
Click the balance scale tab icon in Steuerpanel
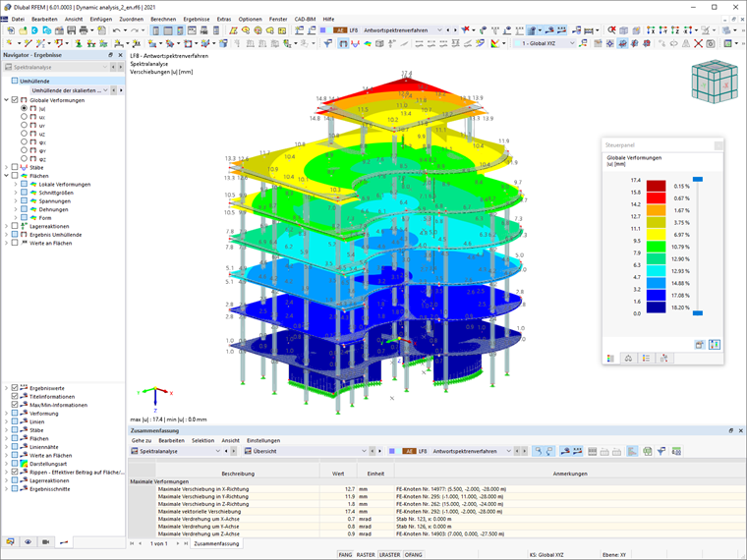(x=628, y=358)
